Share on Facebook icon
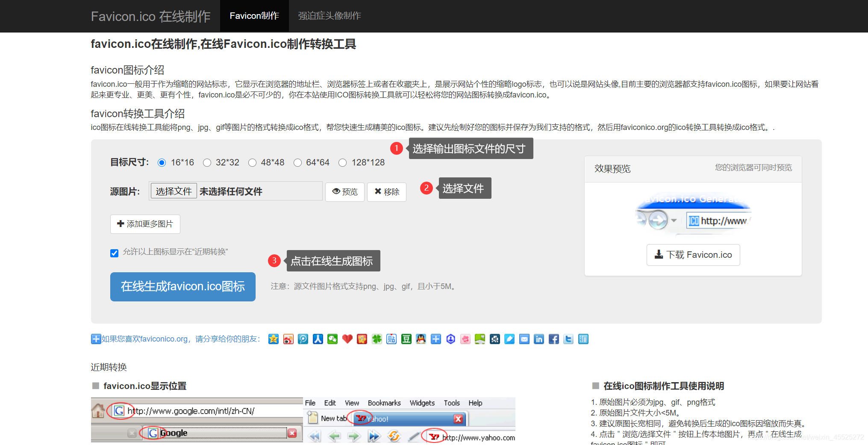Image resolution: width=868 pixels, height=445 pixels. [x=553, y=339]
